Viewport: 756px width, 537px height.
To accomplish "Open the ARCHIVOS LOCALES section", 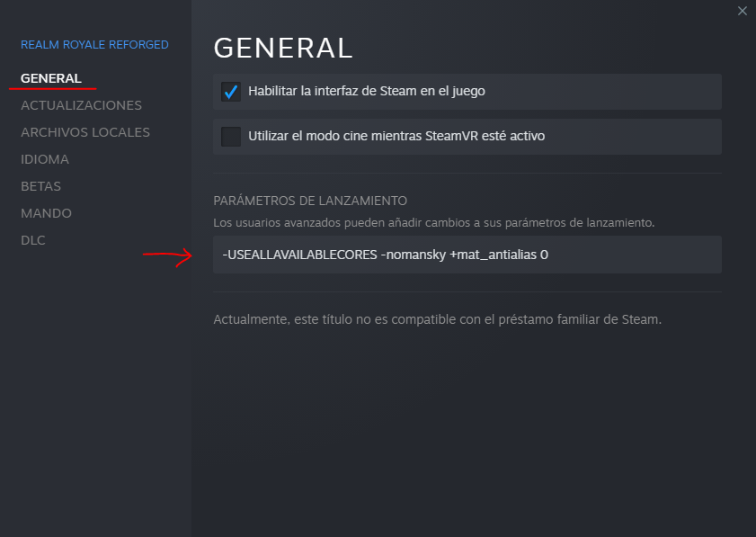I will pos(85,132).
